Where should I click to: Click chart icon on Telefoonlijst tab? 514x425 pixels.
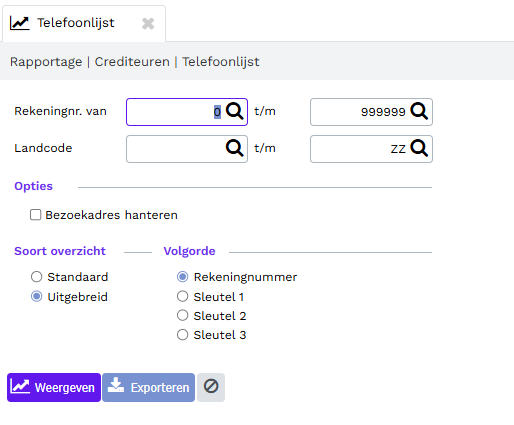[x=20, y=23]
